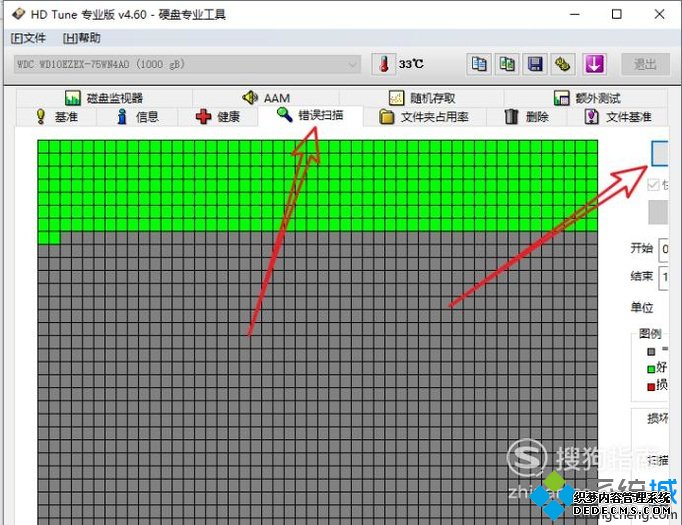
Task: Click the floppy disk save icon
Action: click(x=535, y=64)
